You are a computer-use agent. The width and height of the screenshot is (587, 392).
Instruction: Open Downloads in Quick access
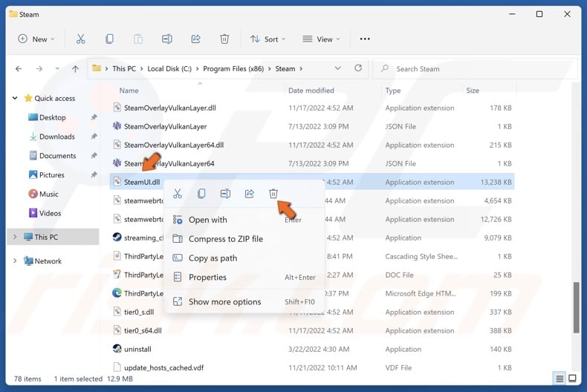[56, 137]
